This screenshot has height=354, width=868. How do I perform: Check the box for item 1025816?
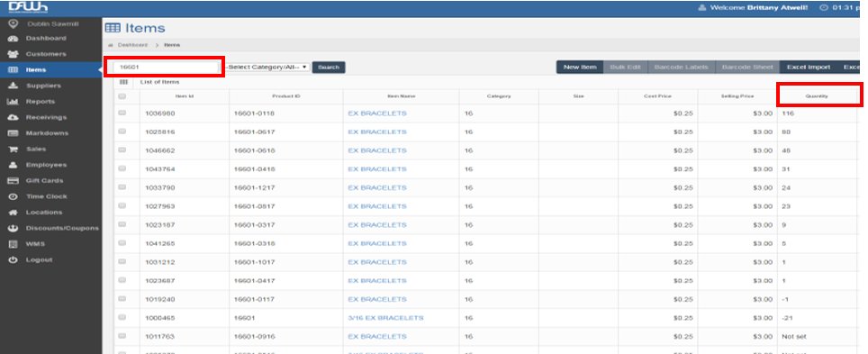pos(122,132)
